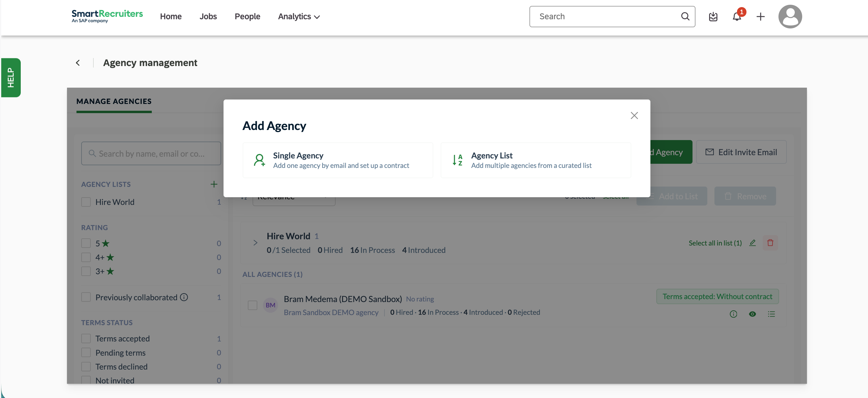Screen dimensions: 868x398
Task: Check the 4+ star rating filter
Action: [86, 257]
